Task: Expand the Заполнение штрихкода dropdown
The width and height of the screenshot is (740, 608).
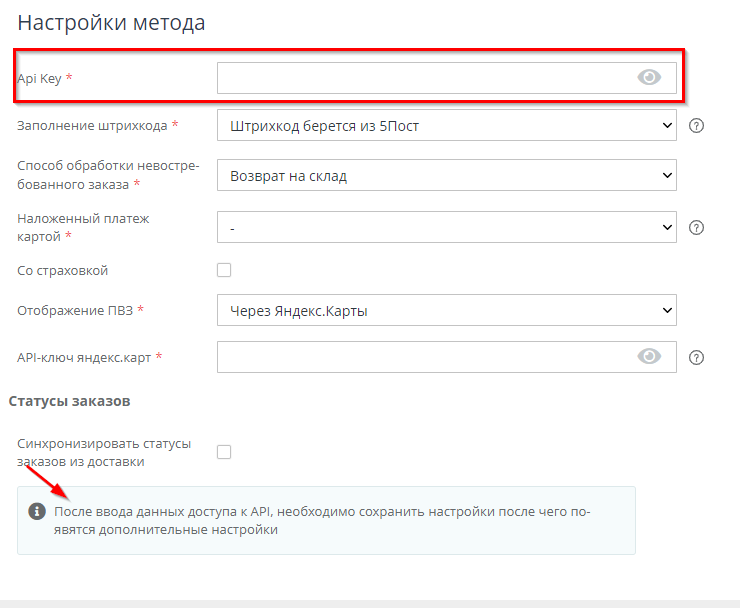Action: pyautogui.click(x=446, y=126)
